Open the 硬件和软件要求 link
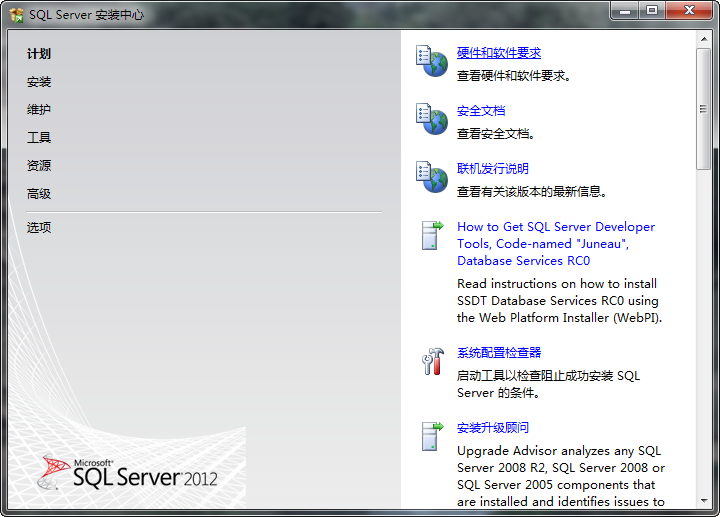 [499, 53]
